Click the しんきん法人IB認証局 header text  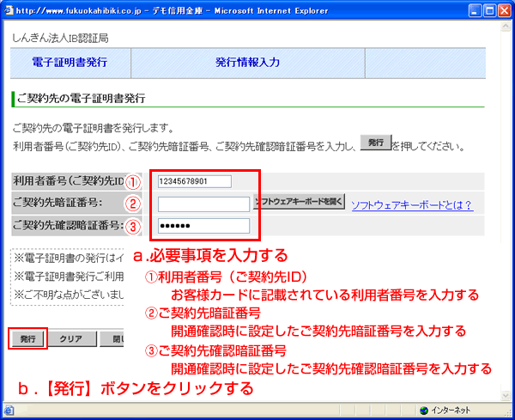click(60, 38)
